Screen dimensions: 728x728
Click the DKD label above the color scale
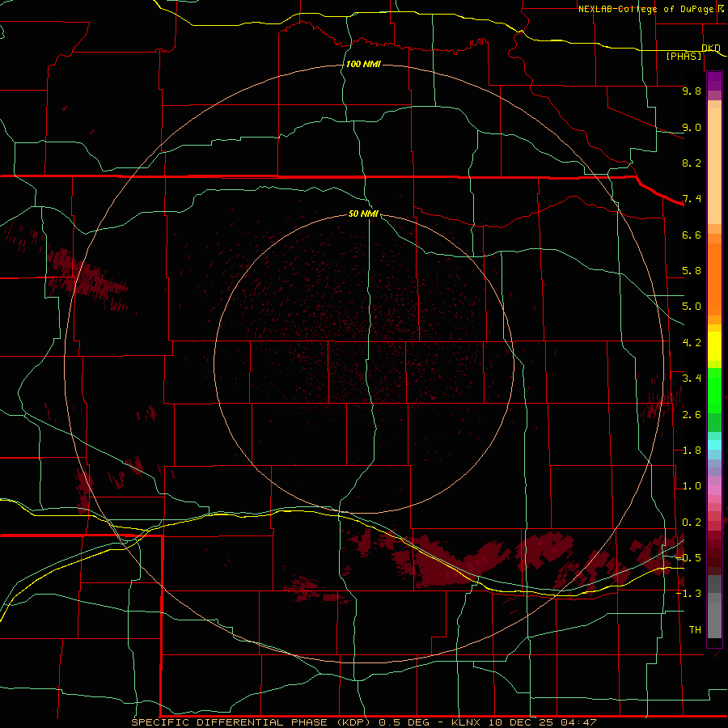coord(711,48)
